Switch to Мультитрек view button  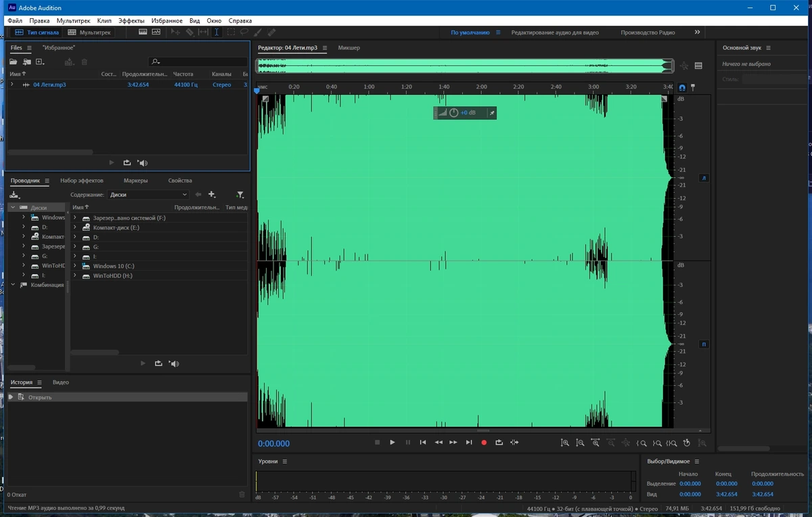(90, 32)
